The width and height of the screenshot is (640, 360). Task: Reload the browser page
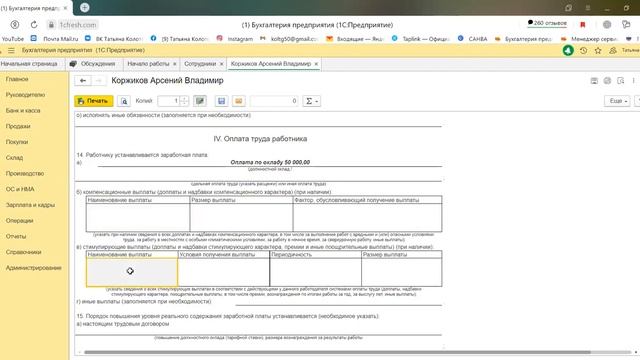pos(34,24)
